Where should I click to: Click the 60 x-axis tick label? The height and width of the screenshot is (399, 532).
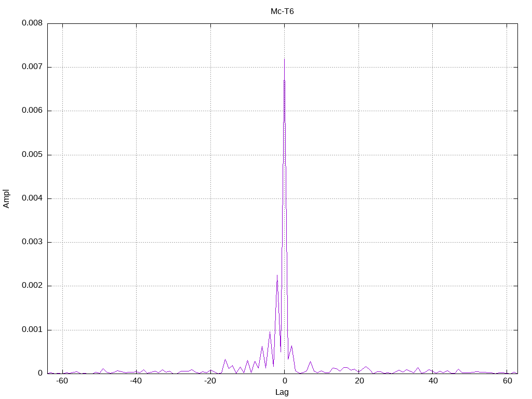[x=508, y=381]
